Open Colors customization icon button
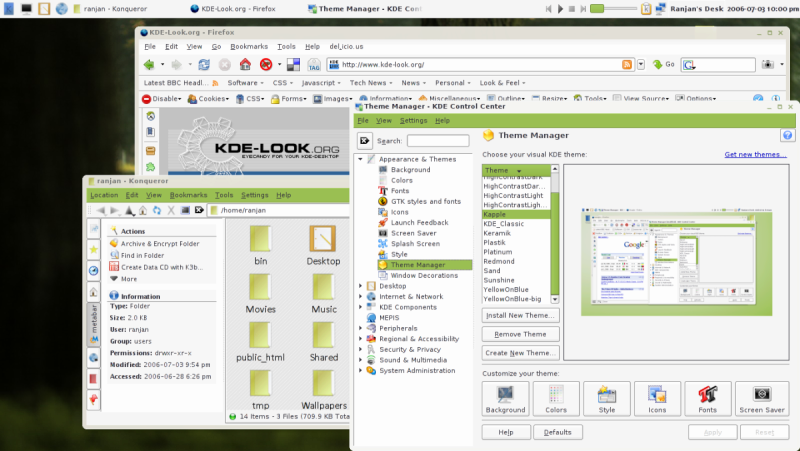800x451 pixels. pyautogui.click(x=556, y=398)
